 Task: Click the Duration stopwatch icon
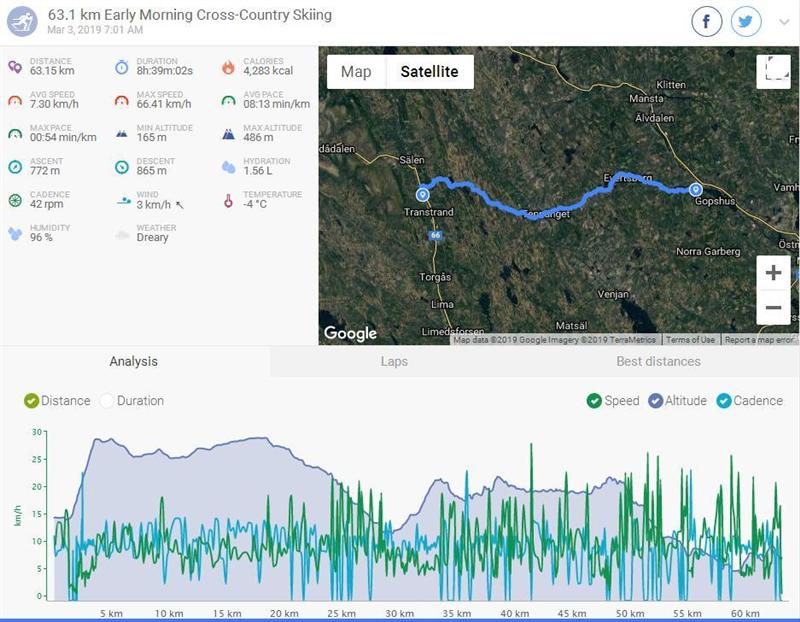(121, 67)
